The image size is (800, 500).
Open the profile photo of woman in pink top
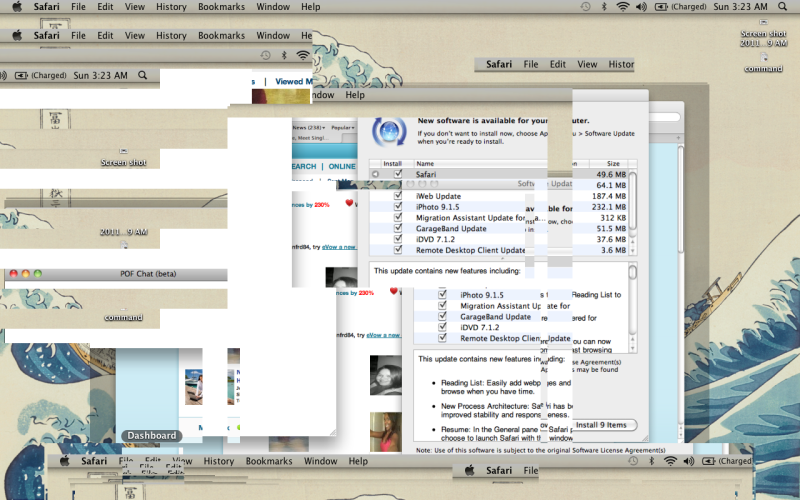point(385,432)
